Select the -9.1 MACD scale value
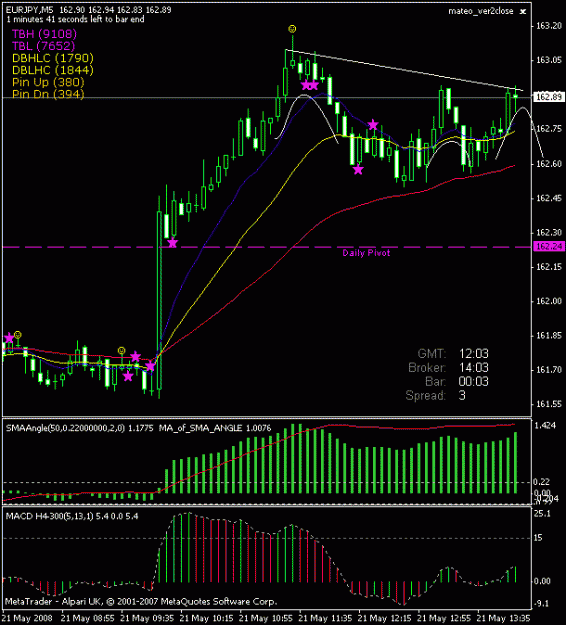Screen dimensions: 566x625 542,603
